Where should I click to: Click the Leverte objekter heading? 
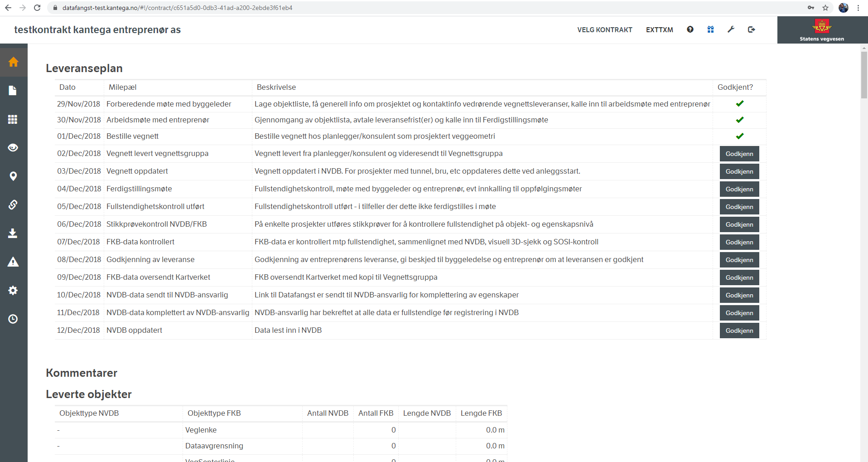click(89, 394)
